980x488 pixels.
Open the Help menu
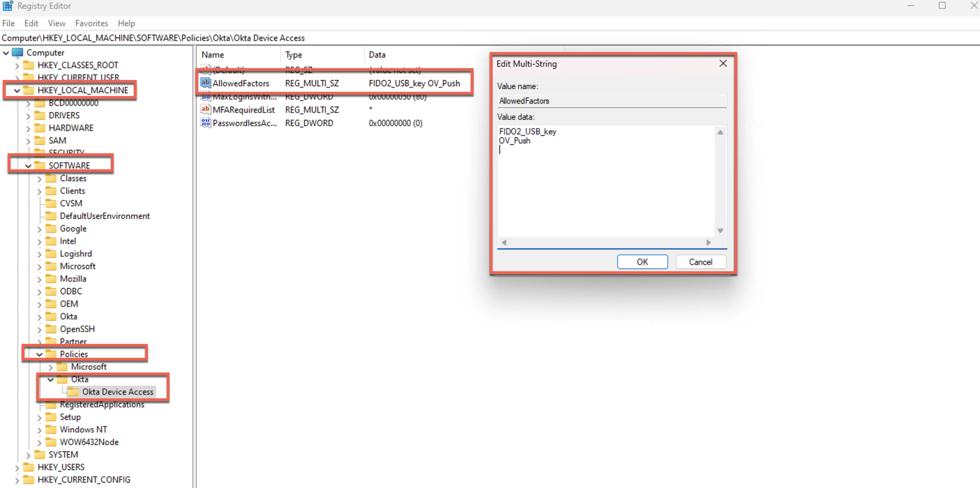[126, 23]
